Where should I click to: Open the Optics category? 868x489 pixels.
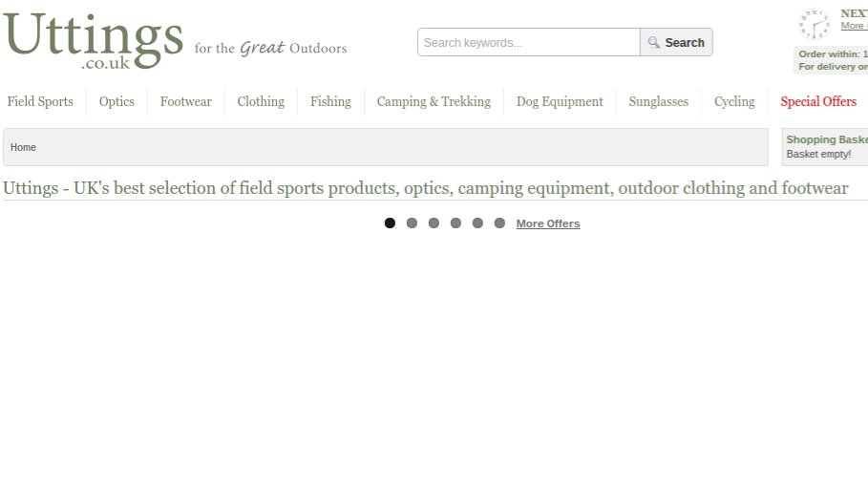click(116, 101)
